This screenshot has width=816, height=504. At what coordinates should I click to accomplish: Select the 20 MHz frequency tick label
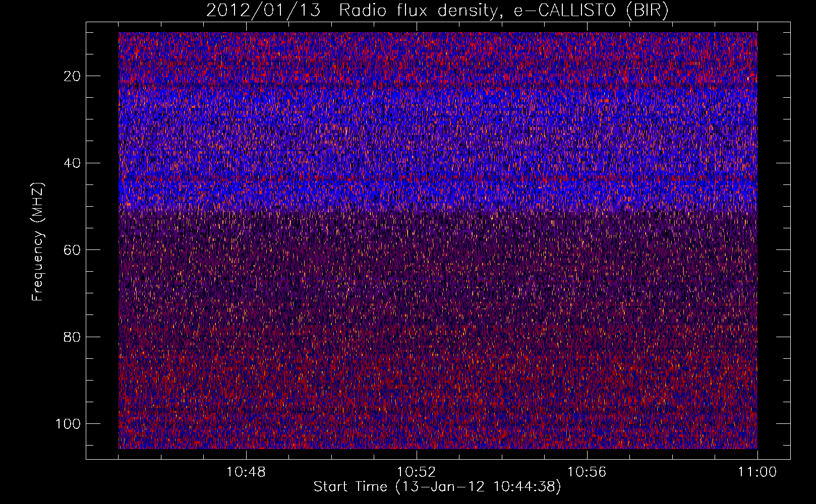coord(72,76)
